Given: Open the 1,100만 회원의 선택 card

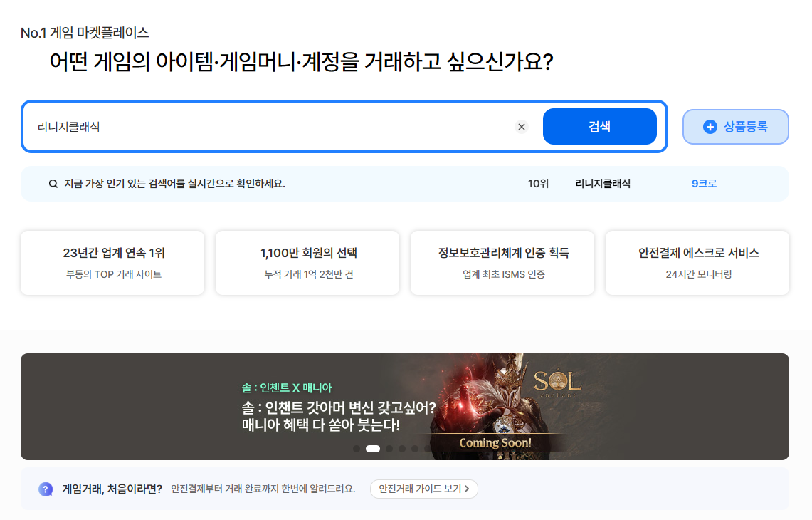Looking at the screenshot, I should coord(307,263).
